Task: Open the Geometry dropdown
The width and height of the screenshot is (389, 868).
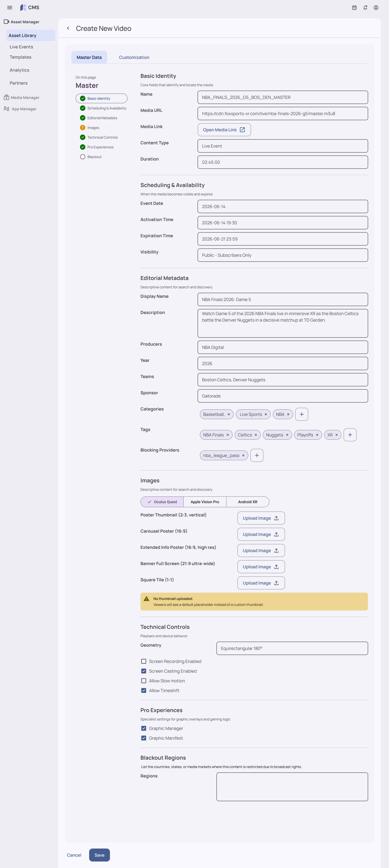Action: pyautogui.click(x=292, y=648)
